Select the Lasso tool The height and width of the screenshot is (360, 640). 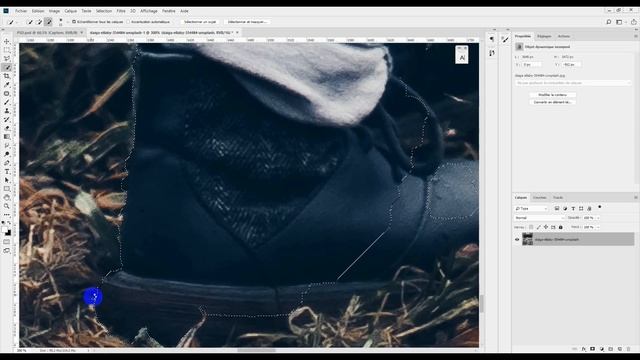[7, 59]
